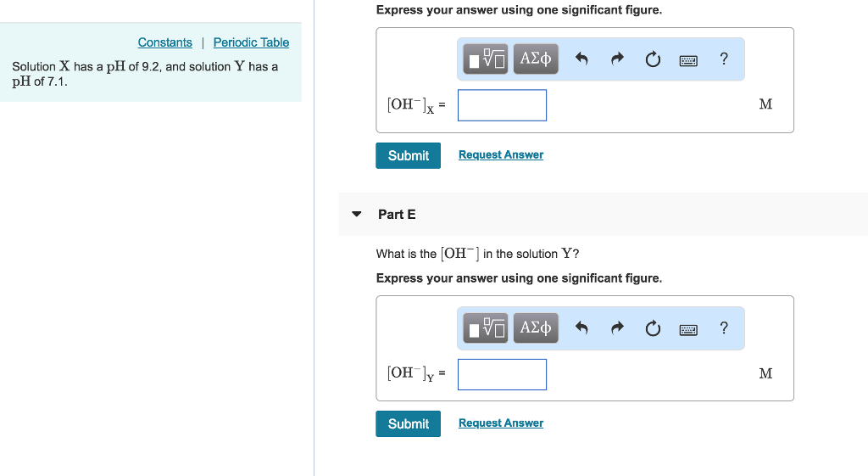The image size is (868, 476).
Task: Open help question mark in solution X toolbar
Action: click(723, 59)
